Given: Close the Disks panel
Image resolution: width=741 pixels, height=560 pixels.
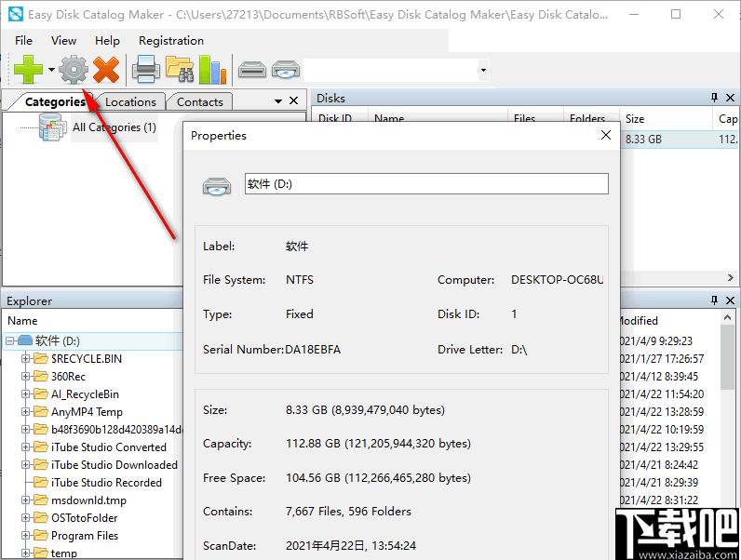Looking at the screenshot, I should 730,98.
